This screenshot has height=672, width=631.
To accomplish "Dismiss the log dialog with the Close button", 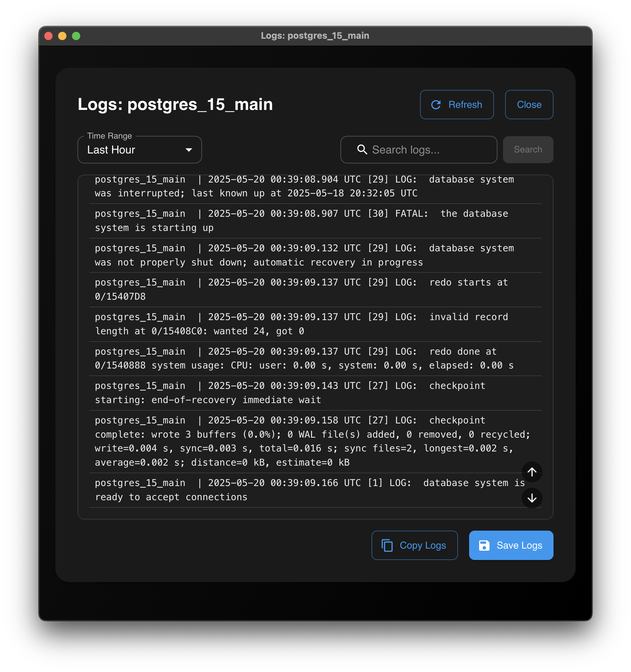I will 529,105.
